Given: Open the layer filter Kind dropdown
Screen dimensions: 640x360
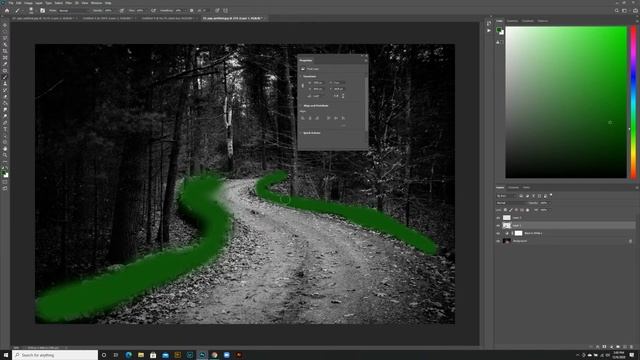Looking at the screenshot, I should pos(506,196).
